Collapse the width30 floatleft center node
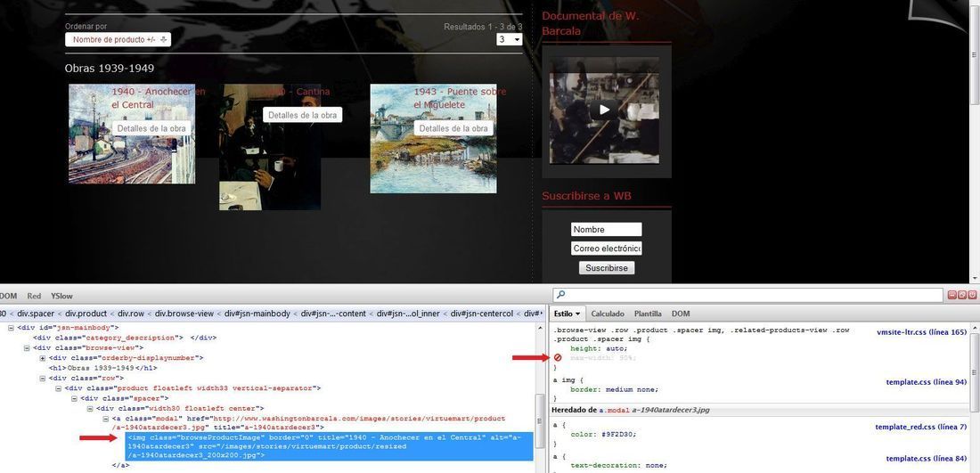Screen dimensions: 980x473 click(x=90, y=409)
